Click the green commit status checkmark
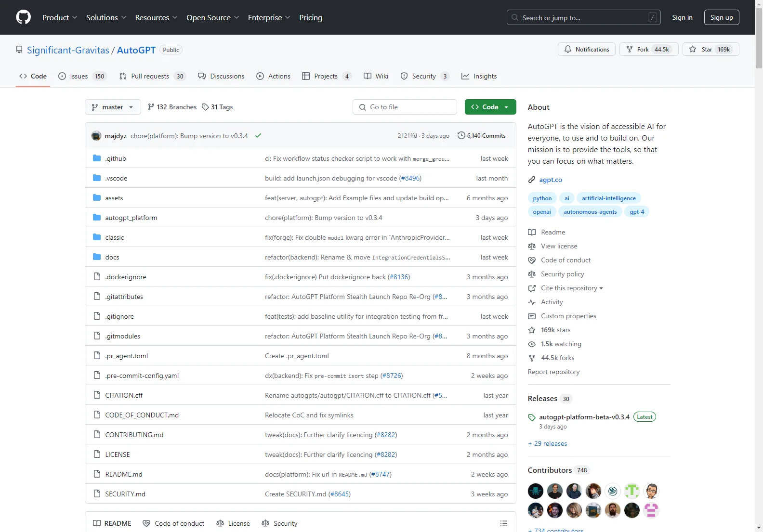This screenshot has width=763, height=532. coord(258,136)
